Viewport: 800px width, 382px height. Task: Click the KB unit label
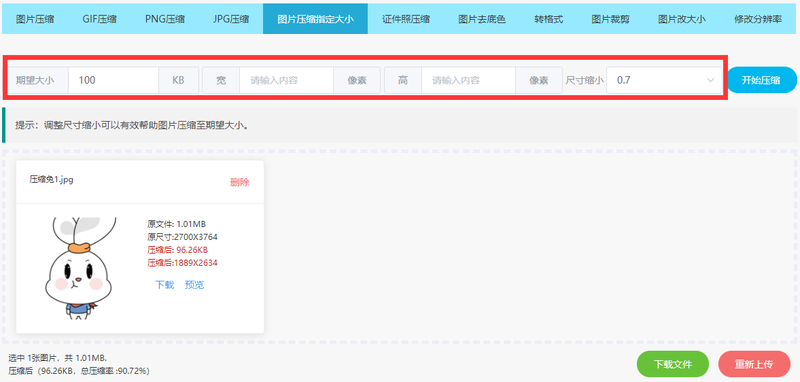(179, 80)
